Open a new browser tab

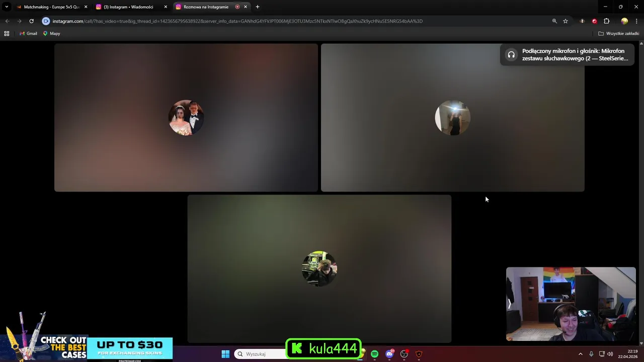point(258,7)
